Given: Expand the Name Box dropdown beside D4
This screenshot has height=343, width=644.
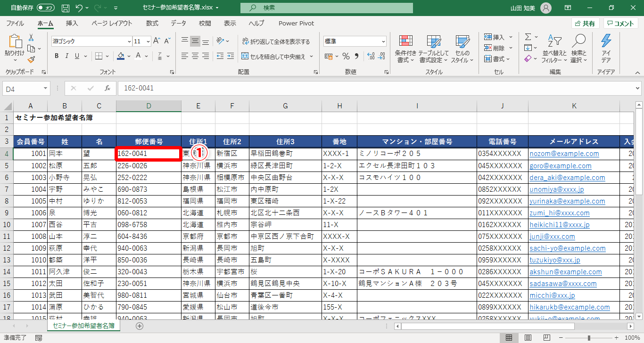Looking at the screenshot, I should click(45, 88).
